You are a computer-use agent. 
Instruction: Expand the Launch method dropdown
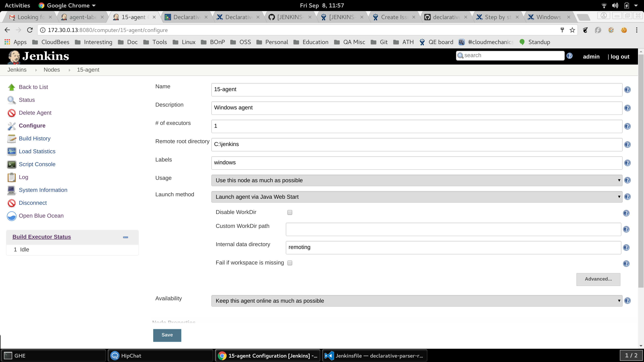point(417,197)
